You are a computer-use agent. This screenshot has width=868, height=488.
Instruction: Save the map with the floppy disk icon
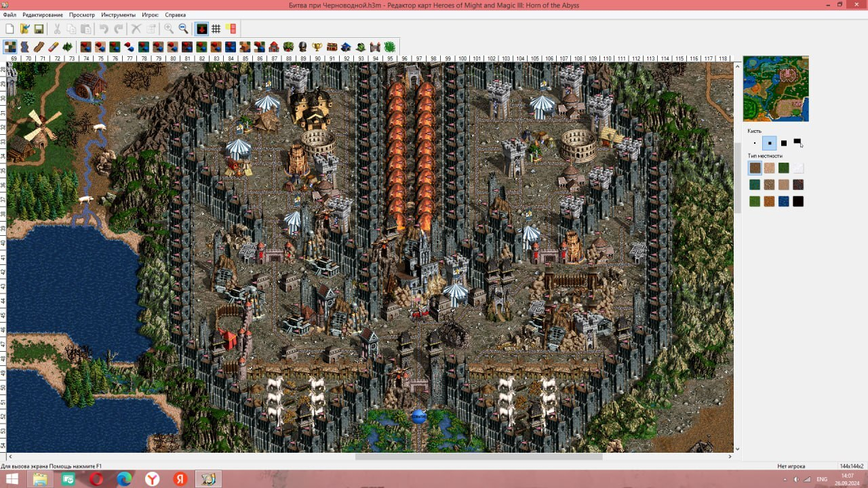(x=39, y=28)
